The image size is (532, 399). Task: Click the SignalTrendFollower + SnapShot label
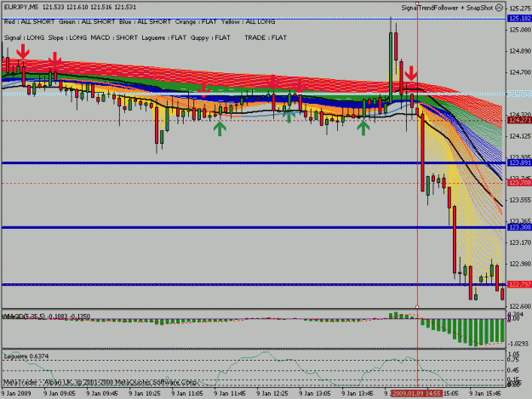click(447, 8)
